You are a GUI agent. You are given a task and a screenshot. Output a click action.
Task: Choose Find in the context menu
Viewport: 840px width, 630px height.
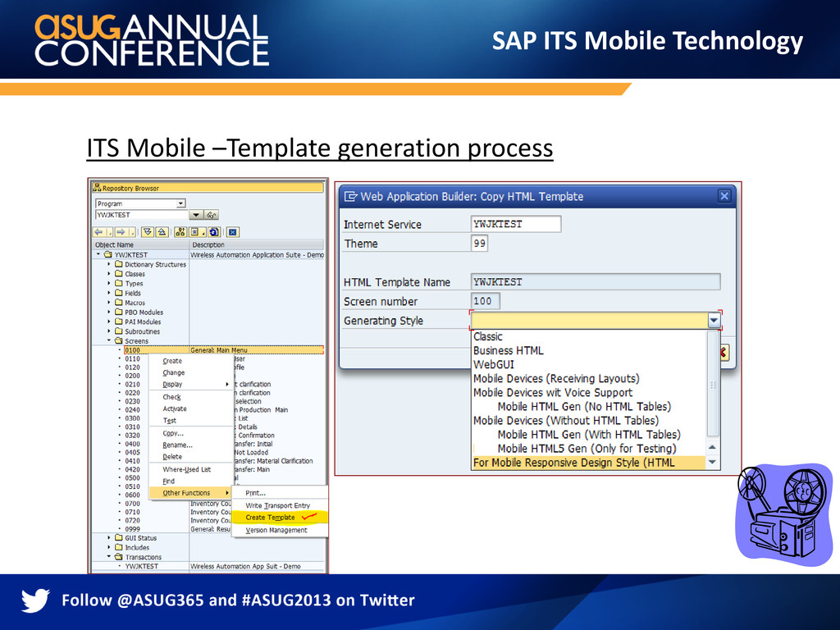190,481
